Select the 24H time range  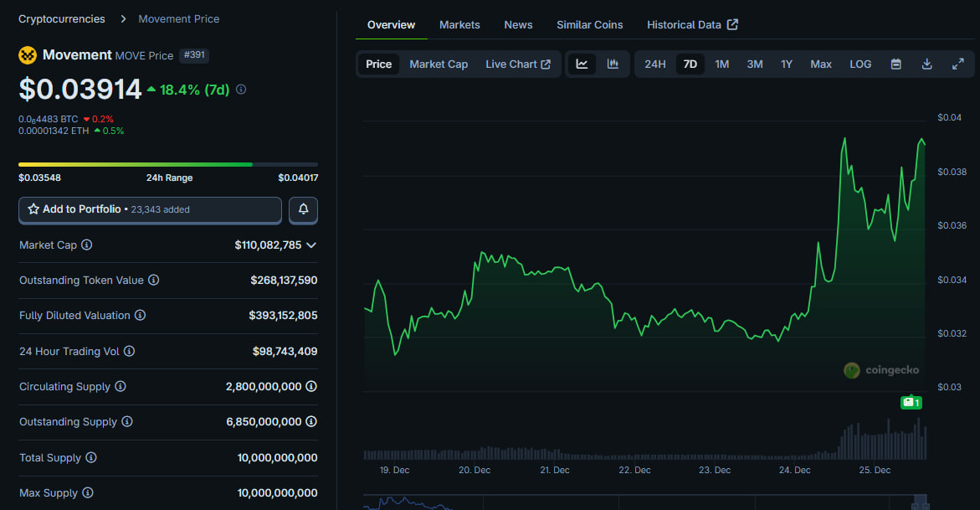pos(655,64)
